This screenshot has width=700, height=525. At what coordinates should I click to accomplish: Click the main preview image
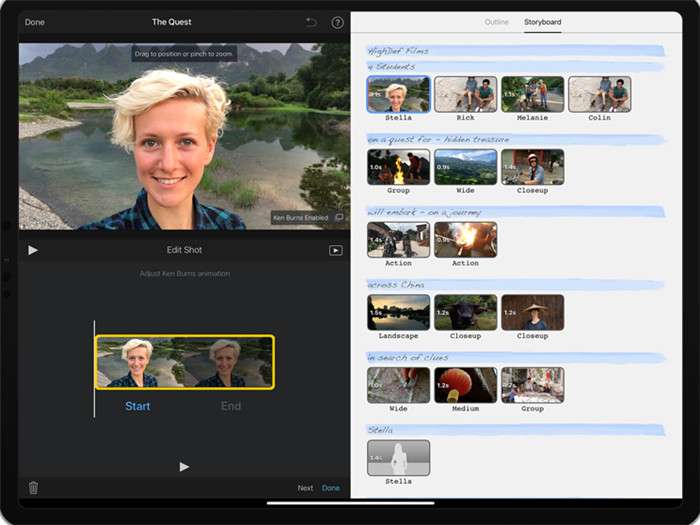[184, 136]
